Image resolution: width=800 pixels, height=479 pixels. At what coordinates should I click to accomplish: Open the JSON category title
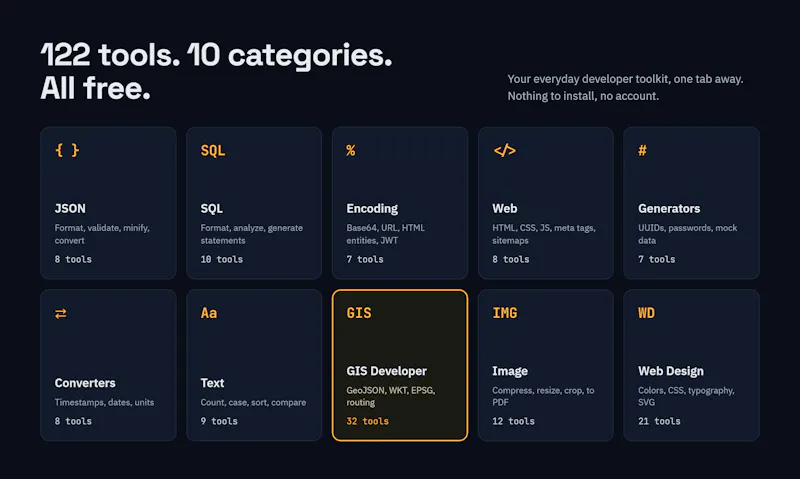[x=70, y=209]
